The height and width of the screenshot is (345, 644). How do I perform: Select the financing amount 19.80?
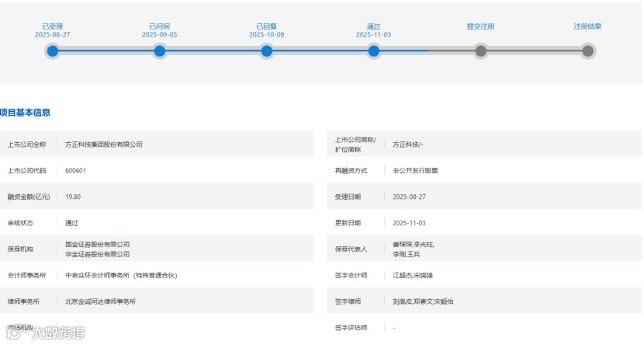[73, 197]
